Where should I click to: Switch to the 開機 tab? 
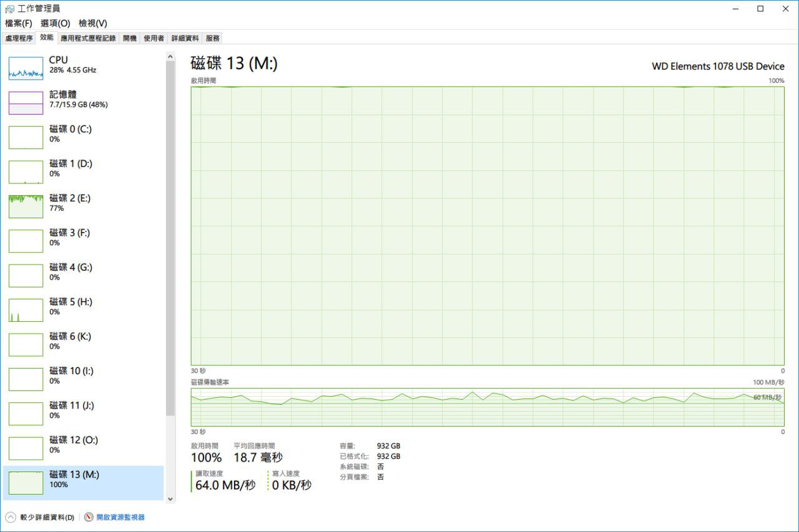[129, 38]
